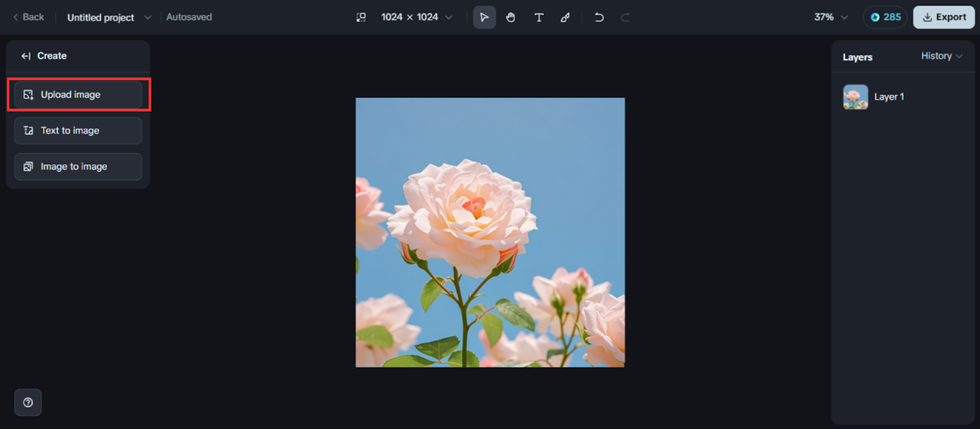Click the Layer 1 label
Screen dimensions: 980x429
click(889, 97)
